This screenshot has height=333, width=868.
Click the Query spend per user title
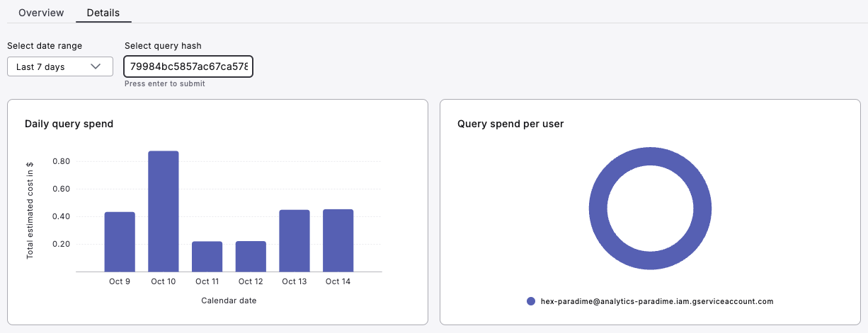coord(510,124)
